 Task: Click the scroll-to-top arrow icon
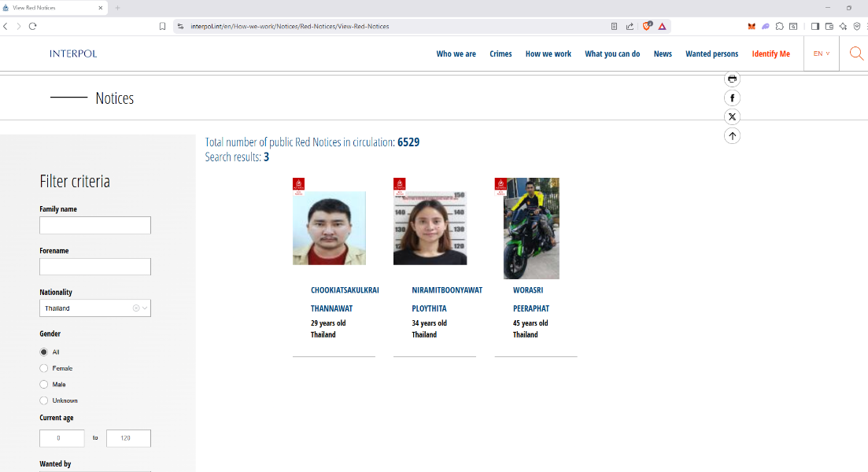click(x=733, y=136)
